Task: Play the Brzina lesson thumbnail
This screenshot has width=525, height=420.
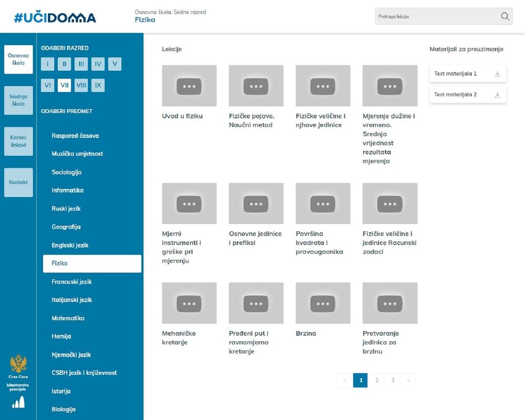Action: [x=323, y=303]
